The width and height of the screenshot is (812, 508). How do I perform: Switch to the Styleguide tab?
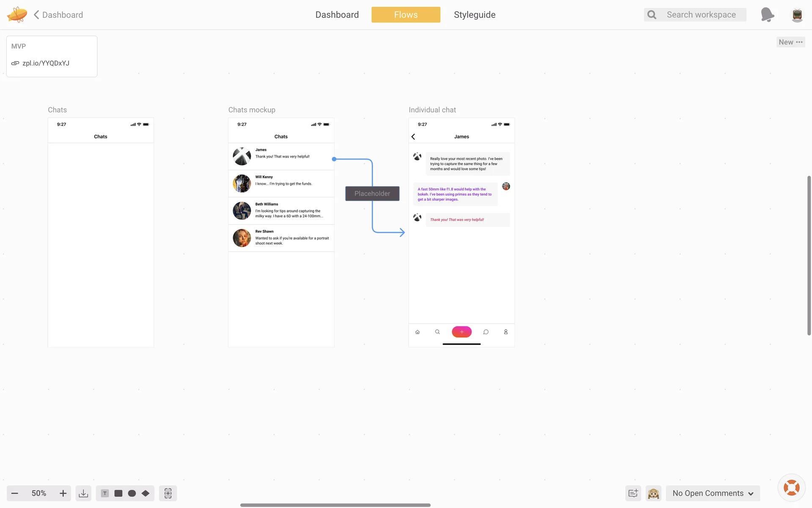475,15
